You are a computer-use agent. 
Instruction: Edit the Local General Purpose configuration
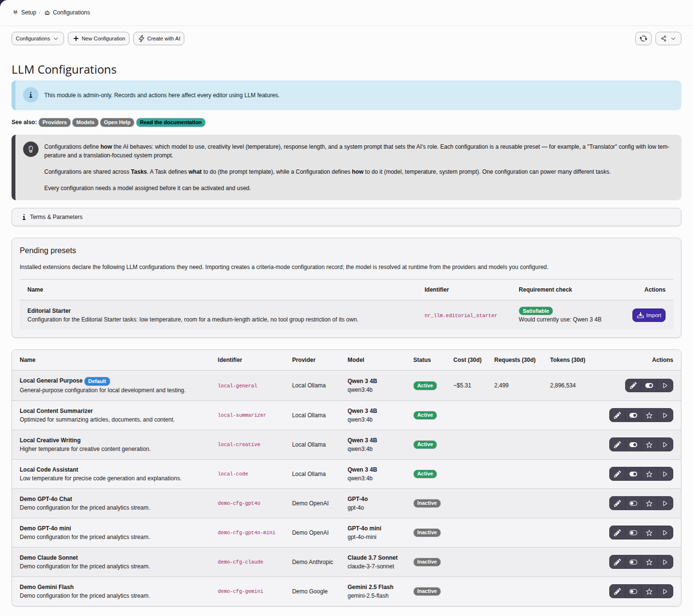[633, 385]
